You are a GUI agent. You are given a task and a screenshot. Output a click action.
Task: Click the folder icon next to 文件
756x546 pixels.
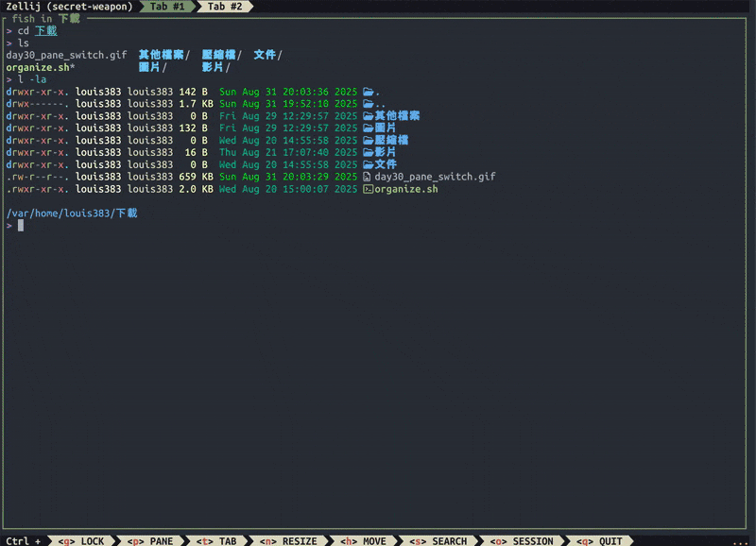click(x=368, y=164)
